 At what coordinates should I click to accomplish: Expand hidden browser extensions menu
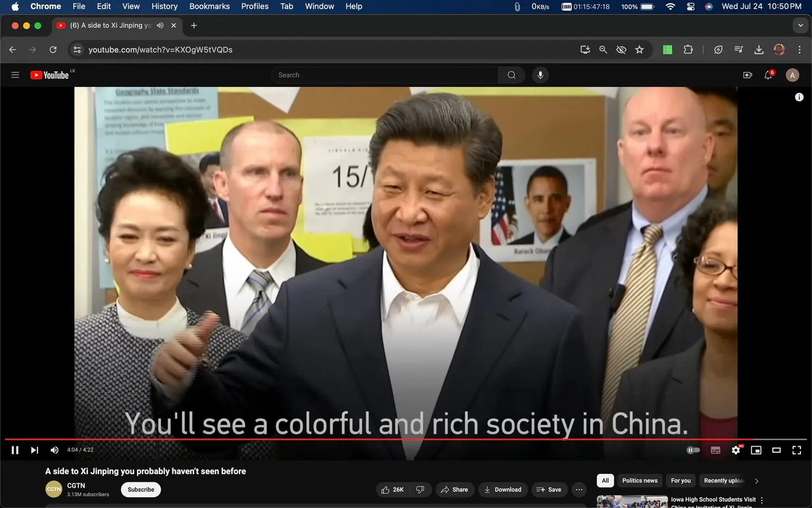[688, 49]
